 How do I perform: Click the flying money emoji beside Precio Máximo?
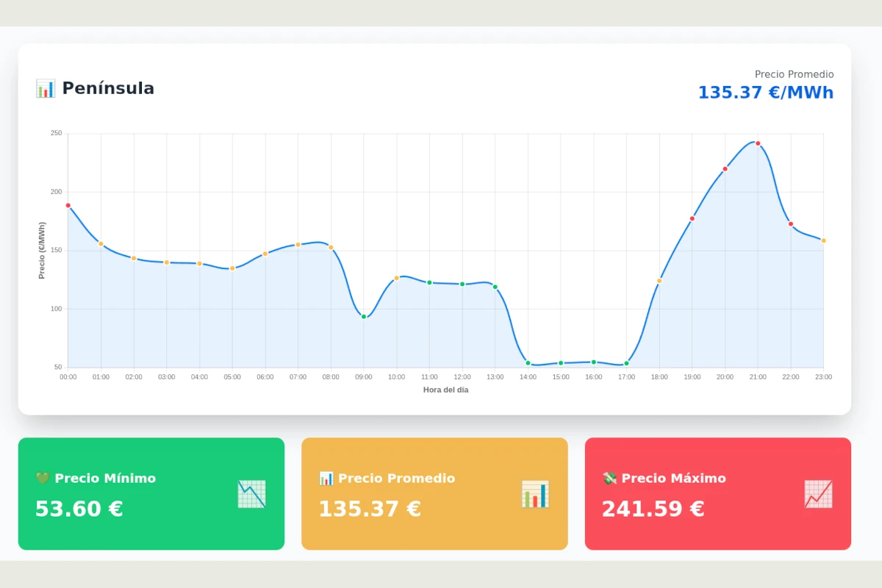pyautogui.click(x=609, y=478)
